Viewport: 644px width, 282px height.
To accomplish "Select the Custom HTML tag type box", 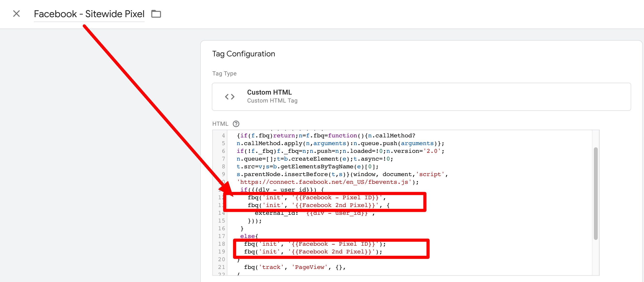I will click(421, 97).
